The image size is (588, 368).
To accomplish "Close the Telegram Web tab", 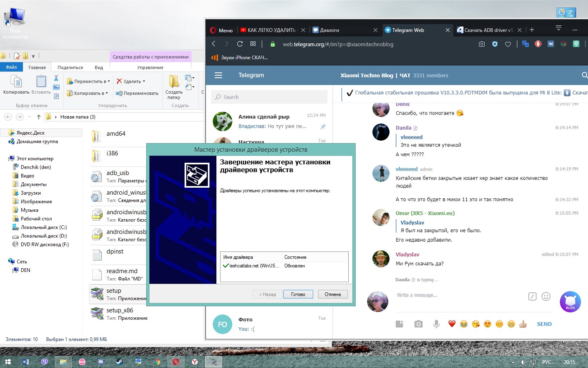I will (x=448, y=30).
